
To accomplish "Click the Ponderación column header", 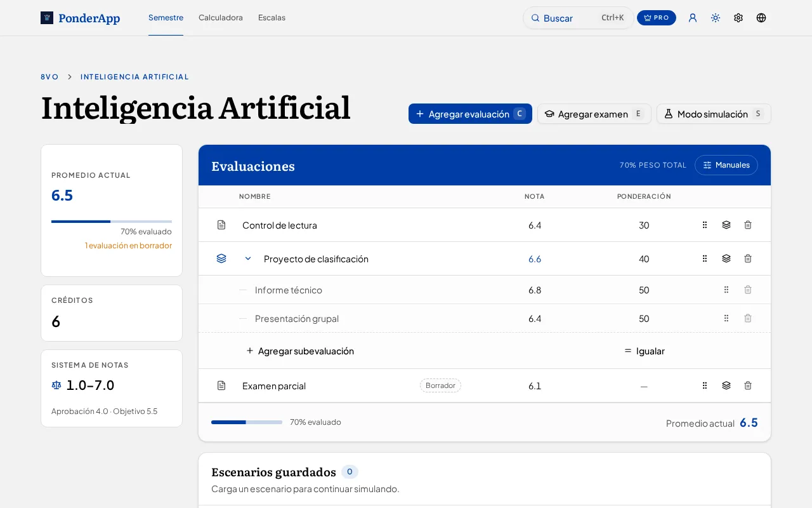I will 644,196.
